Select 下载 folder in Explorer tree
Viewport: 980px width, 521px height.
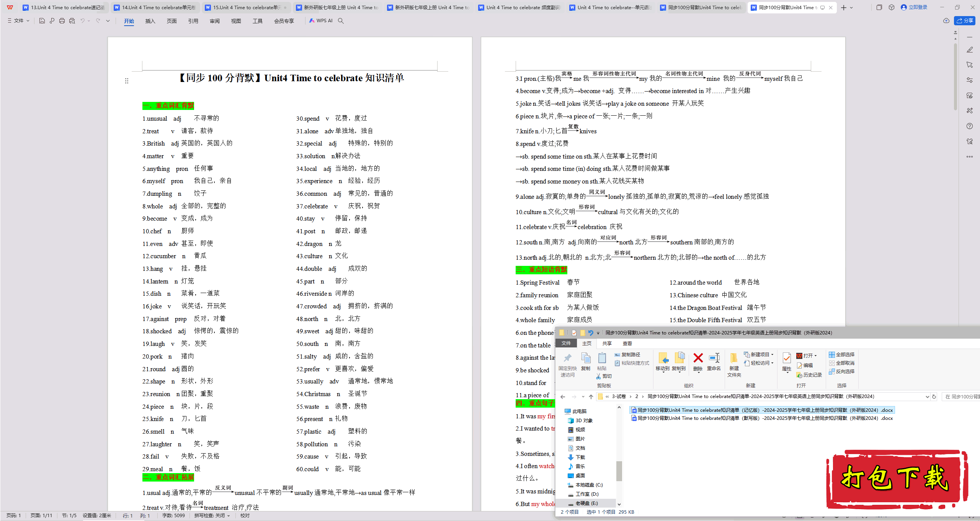577,457
